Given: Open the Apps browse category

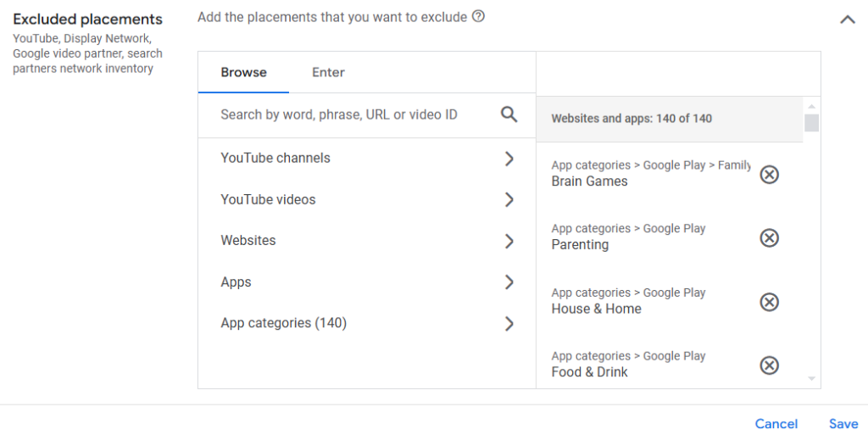Looking at the screenshot, I should pyautogui.click(x=367, y=282).
